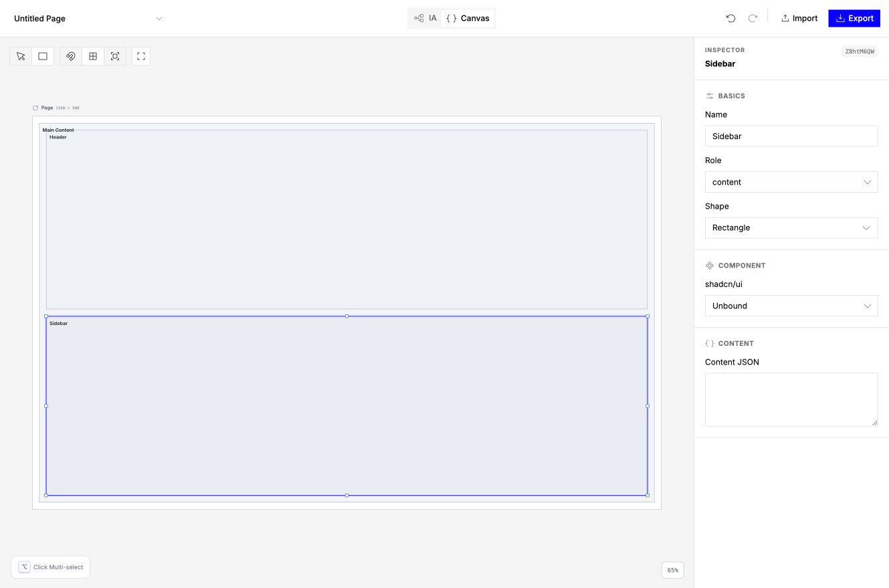Switch to the IA view tab
889x588 pixels.
(425, 19)
